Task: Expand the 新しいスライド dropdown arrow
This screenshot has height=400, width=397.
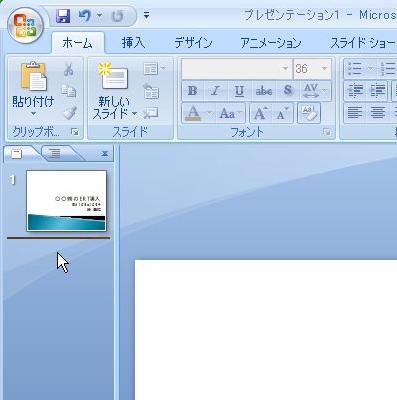Action: 134,114
